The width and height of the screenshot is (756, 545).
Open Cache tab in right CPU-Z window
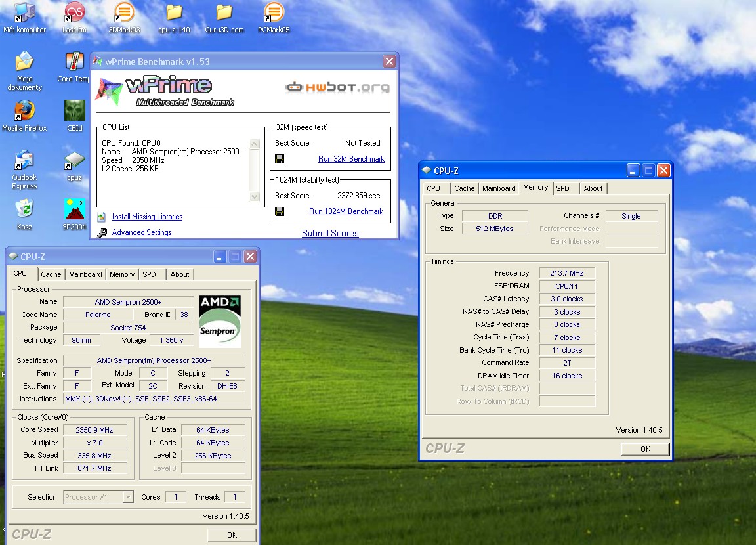[x=465, y=188]
